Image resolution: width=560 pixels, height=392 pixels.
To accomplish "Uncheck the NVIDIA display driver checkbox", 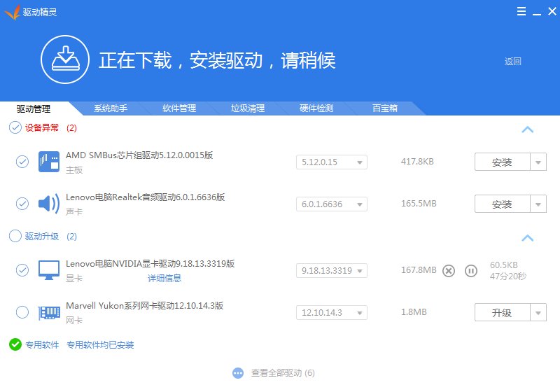I will click(x=22, y=270).
